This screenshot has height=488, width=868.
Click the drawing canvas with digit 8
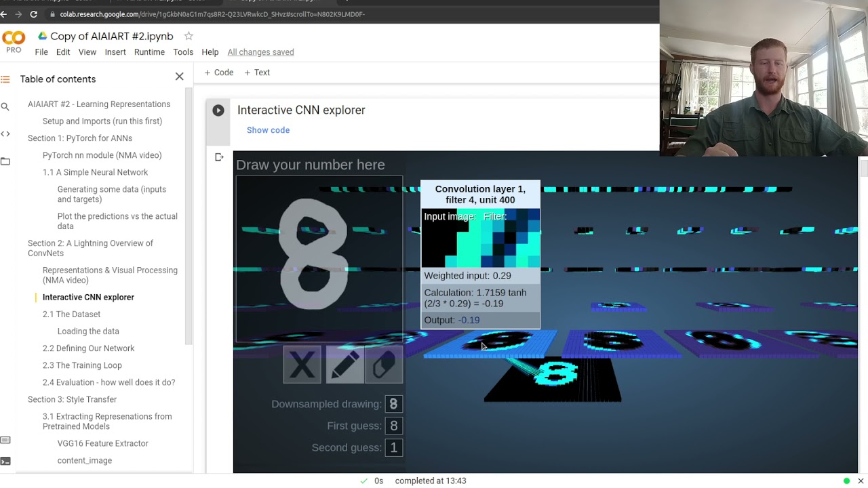tap(319, 258)
